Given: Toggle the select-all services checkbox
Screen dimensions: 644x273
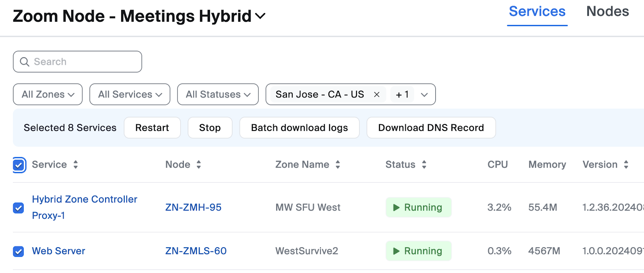Looking at the screenshot, I should pos(19,165).
